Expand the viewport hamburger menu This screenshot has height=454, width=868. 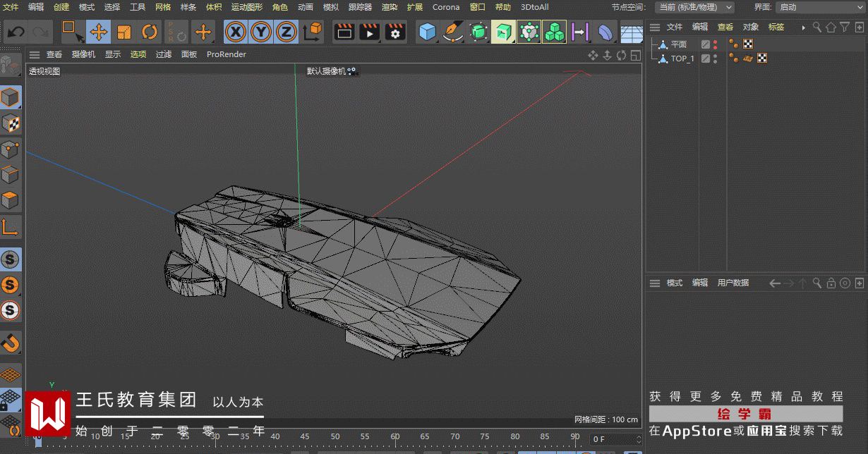[34, 54]
